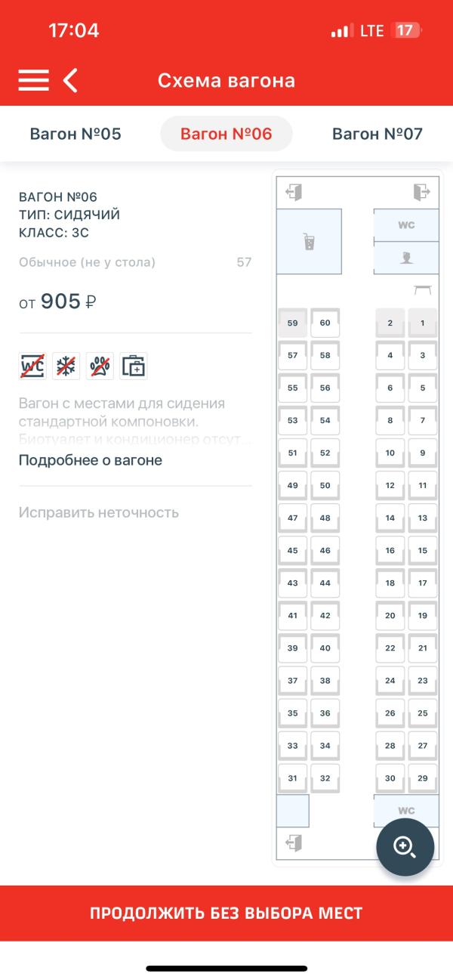Open the hamburger menu
This screenshot has height=980, width=453.
(x=33, y=80)
